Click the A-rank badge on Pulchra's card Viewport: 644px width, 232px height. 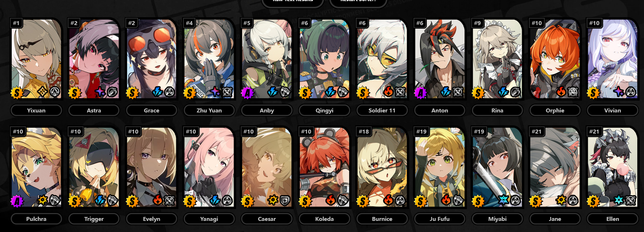[x=17, y=201]
